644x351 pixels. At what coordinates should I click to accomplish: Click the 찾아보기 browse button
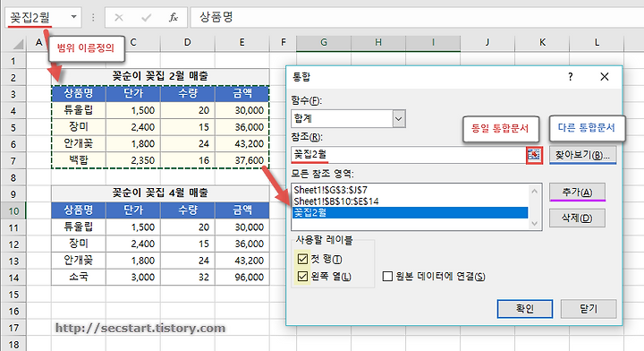click(x=582, y=155)
